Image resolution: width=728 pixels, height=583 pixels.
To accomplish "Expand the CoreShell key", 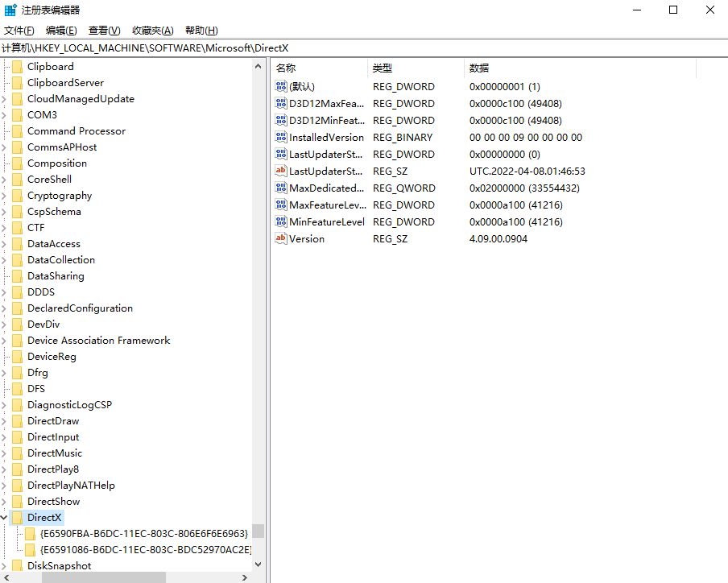I will click(4, 180).
